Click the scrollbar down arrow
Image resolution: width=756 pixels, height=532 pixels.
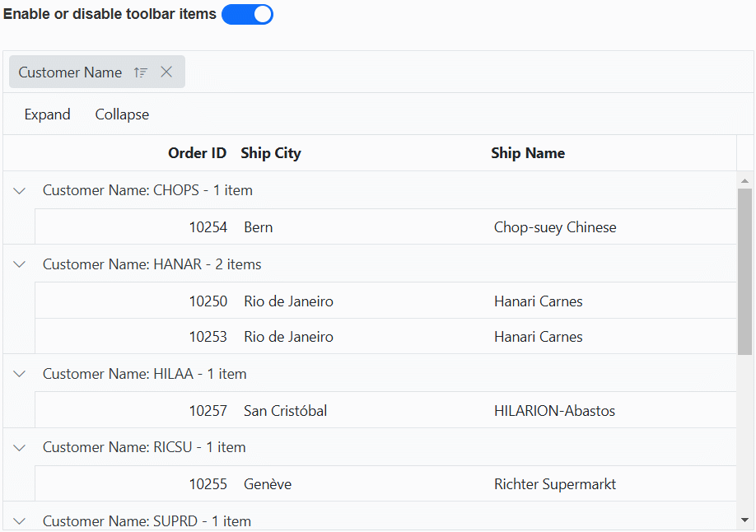pyautogui.click(x=744, y=520)
